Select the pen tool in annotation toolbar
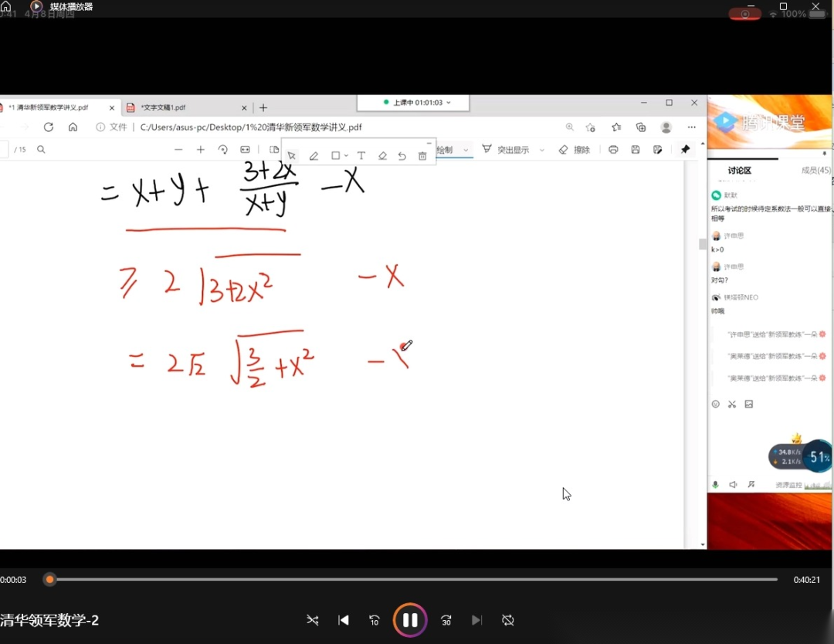The image size is (834, 644). (x=314, y=156)
